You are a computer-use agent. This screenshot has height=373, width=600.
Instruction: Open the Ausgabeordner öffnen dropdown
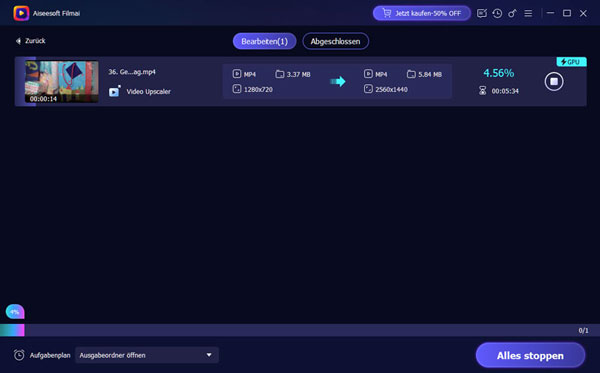point(147,355)
